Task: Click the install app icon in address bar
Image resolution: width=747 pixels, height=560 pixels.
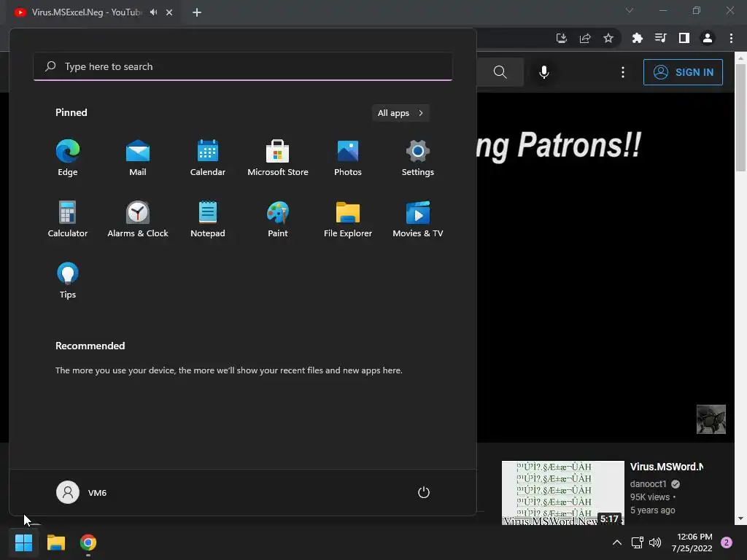Action: click(x=561, y=38)
